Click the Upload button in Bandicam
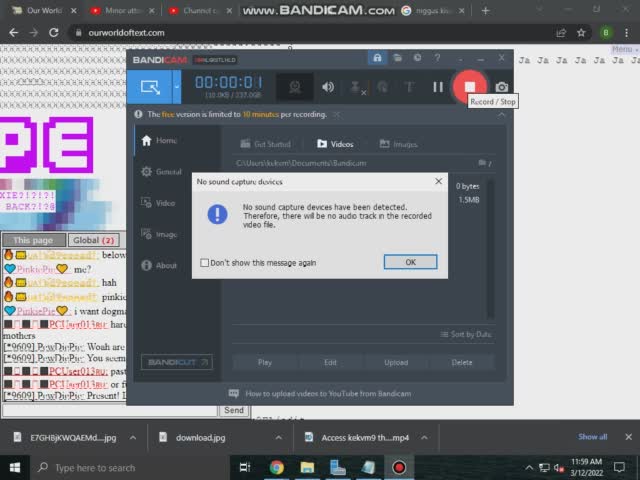640x480 pixels. [x=396, y=362]
